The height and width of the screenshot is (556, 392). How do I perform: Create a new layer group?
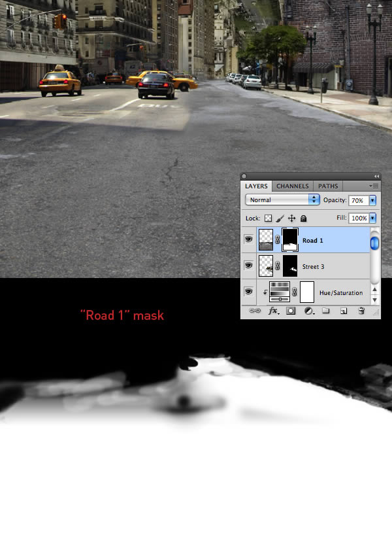click(x=326, y=311)
